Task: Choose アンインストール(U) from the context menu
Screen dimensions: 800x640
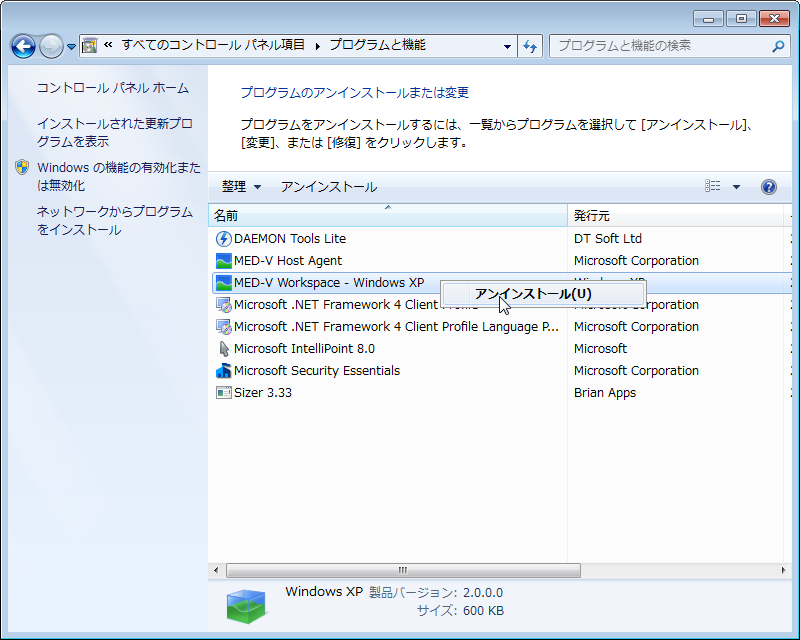Action: point(543,294)
